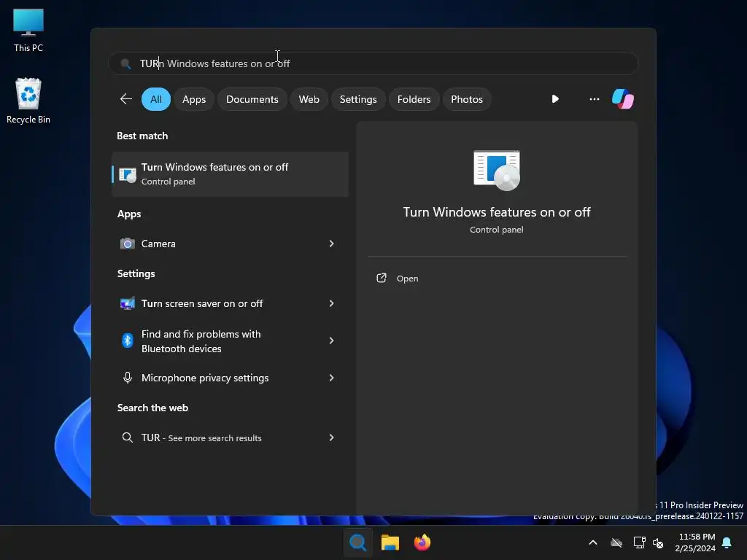Click the preview pane title text
The width and height of the screenshot is (747, 560).
tap(496, 212)
